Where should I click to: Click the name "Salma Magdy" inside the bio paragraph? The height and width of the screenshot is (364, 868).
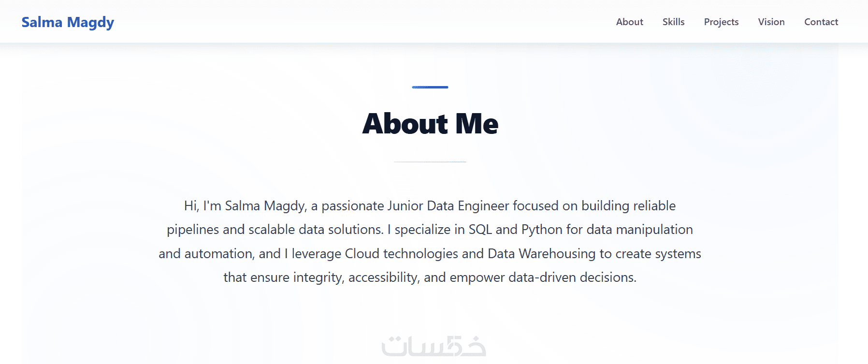265,206
